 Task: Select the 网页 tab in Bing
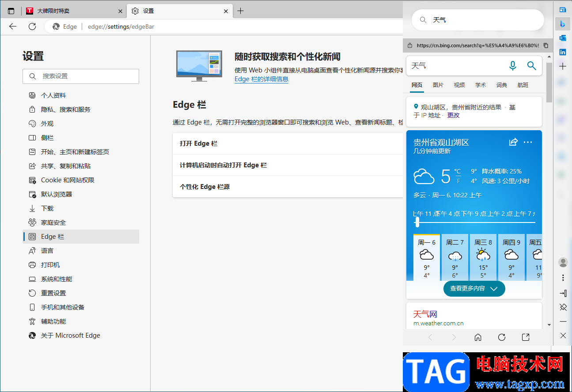[x=417, y=85]
